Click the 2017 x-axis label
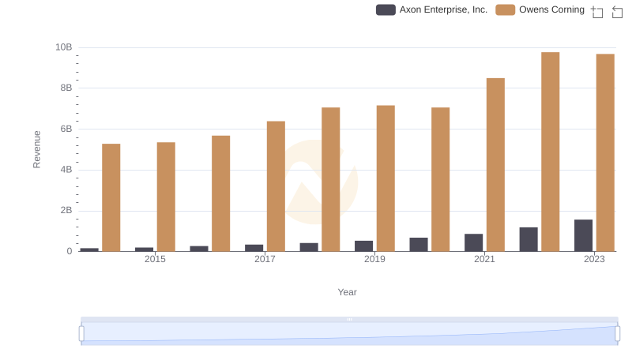632x364 pixels. tap(265, 259)
